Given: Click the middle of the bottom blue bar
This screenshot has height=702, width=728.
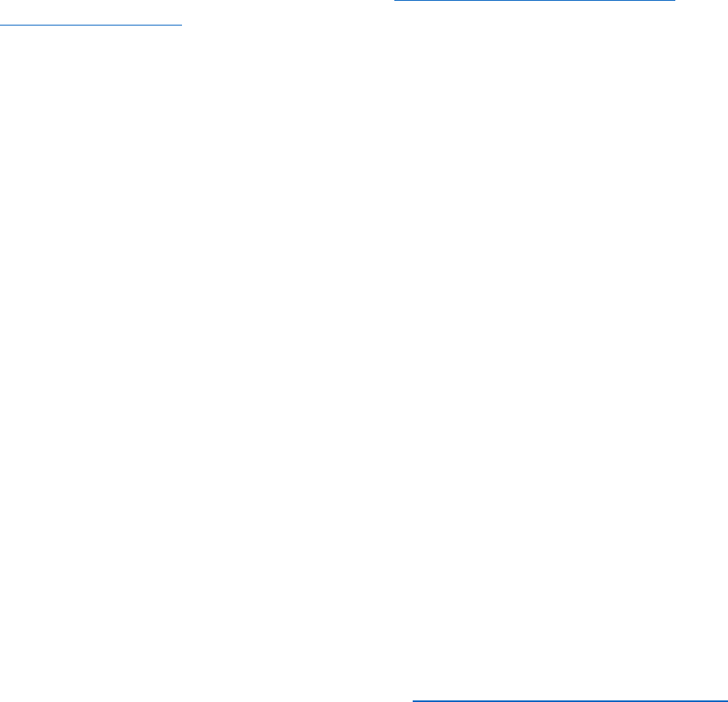Looking at the screenshot, I should pyautogui.click(x=570, y=700).
